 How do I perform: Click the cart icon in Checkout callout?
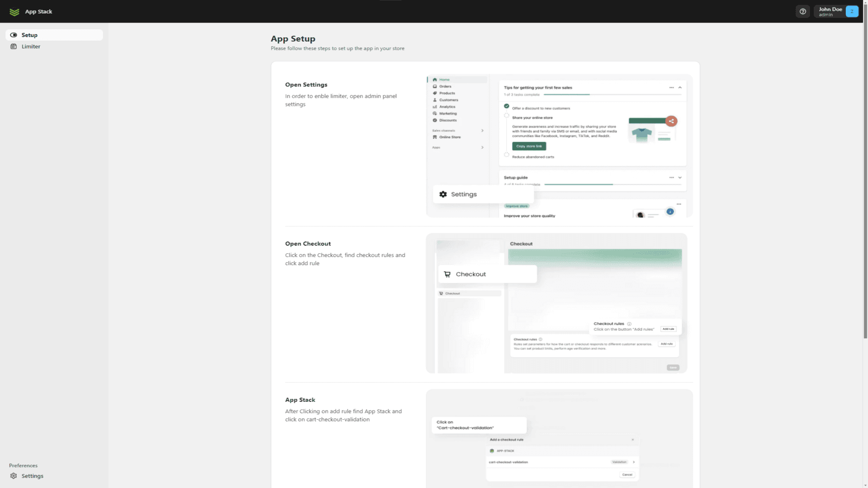(447, 274)
